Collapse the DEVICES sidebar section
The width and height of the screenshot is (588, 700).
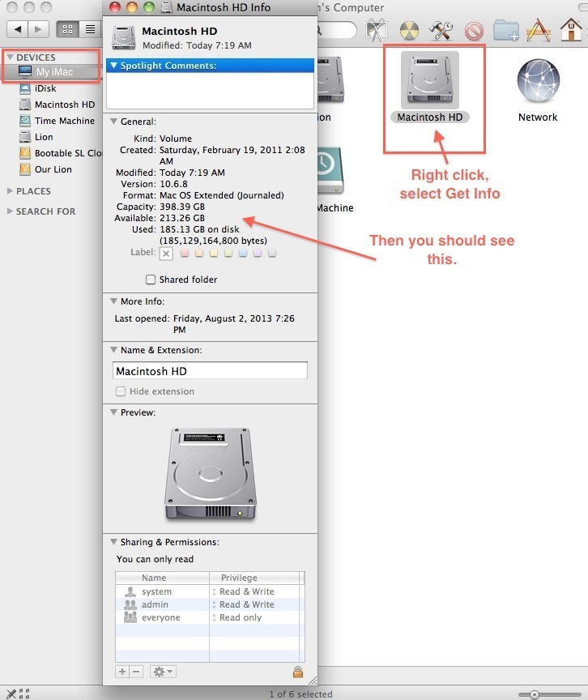click(x=10, y=58)
